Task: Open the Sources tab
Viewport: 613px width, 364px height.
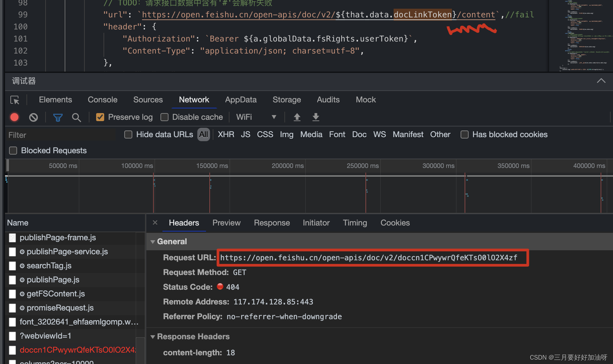Action: [148, 100]
